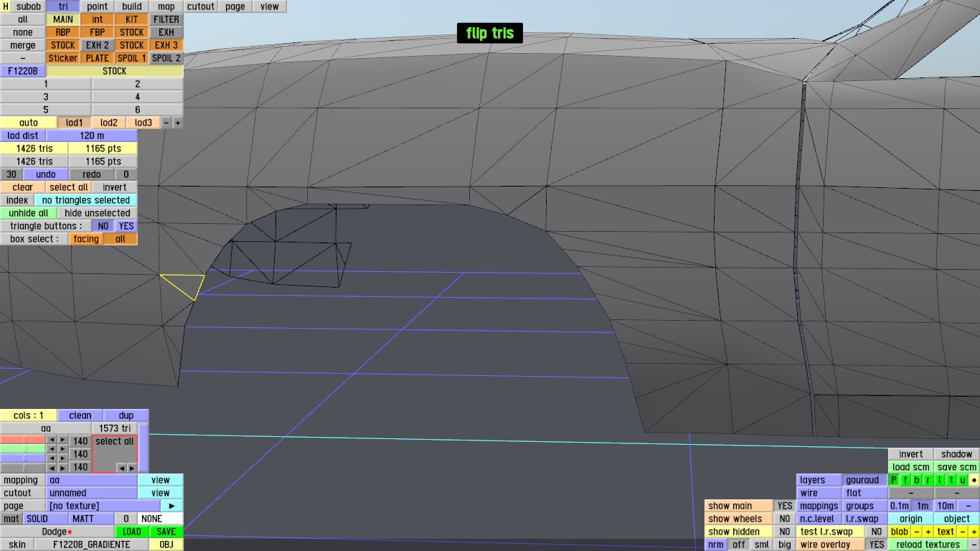Increase text size with plus button
This screenshot has width=980, height=551.
coord(974,532)
